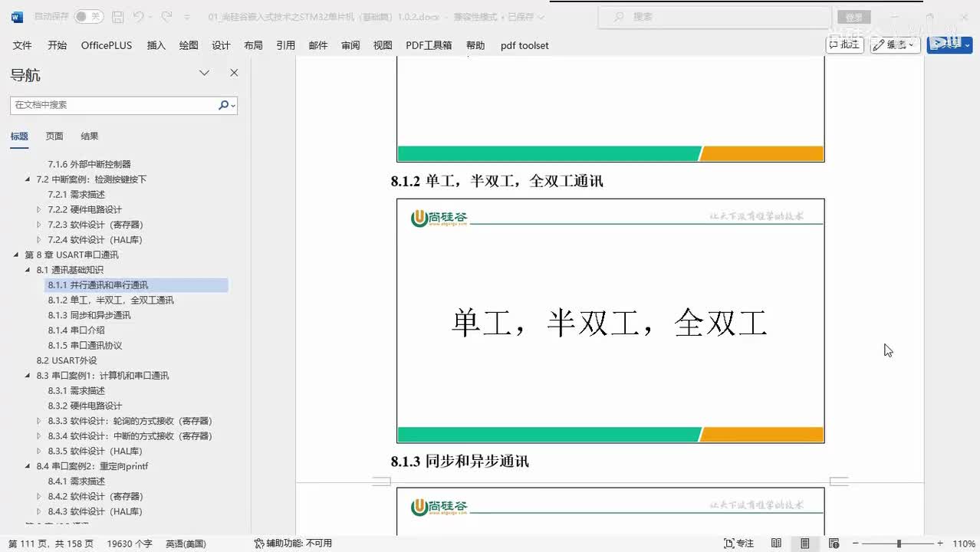980x552 pixels.
Task: Expand the 8.3.5 软件设计（HAL库）heading
Action: [x=39, y=451]
